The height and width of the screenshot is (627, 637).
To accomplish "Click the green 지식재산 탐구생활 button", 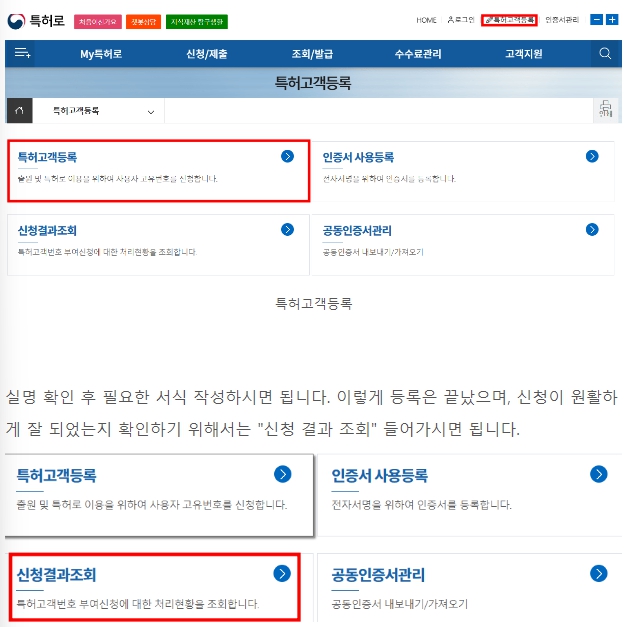I will click(x=197, y=22).
